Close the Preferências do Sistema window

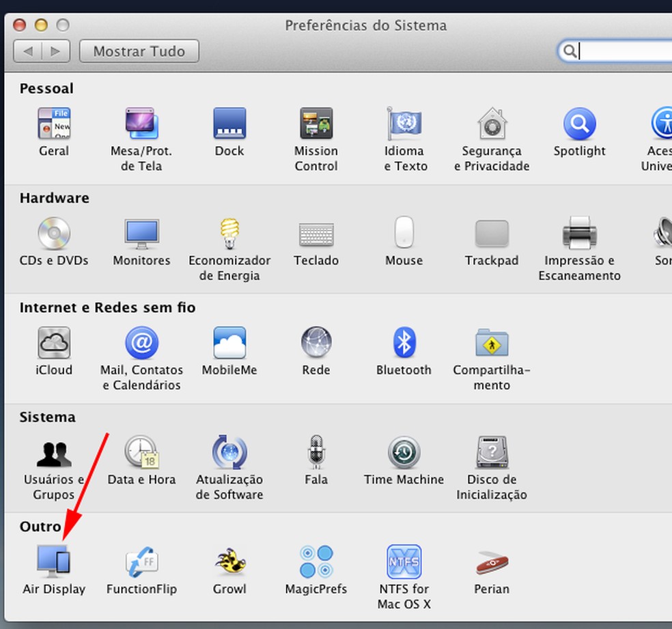pyautogui.click(x=19, y=25)
